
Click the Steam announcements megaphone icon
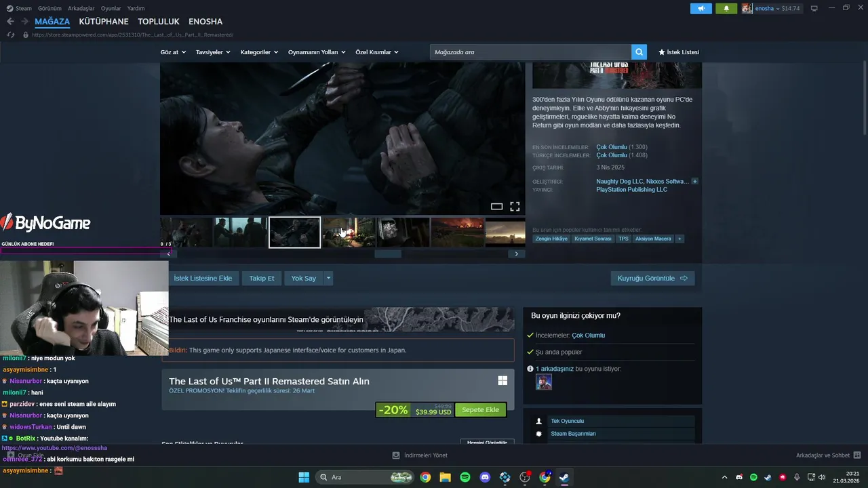click(701, 8)
